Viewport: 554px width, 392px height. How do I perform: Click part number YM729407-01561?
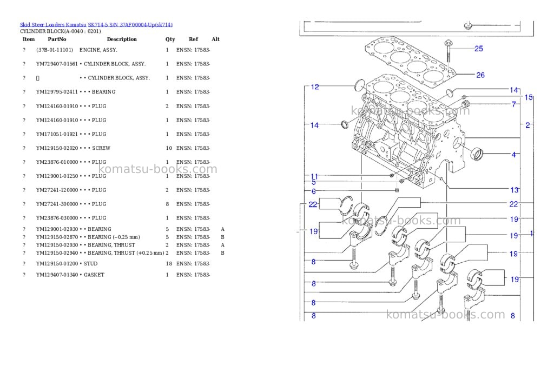pos(57,64)
